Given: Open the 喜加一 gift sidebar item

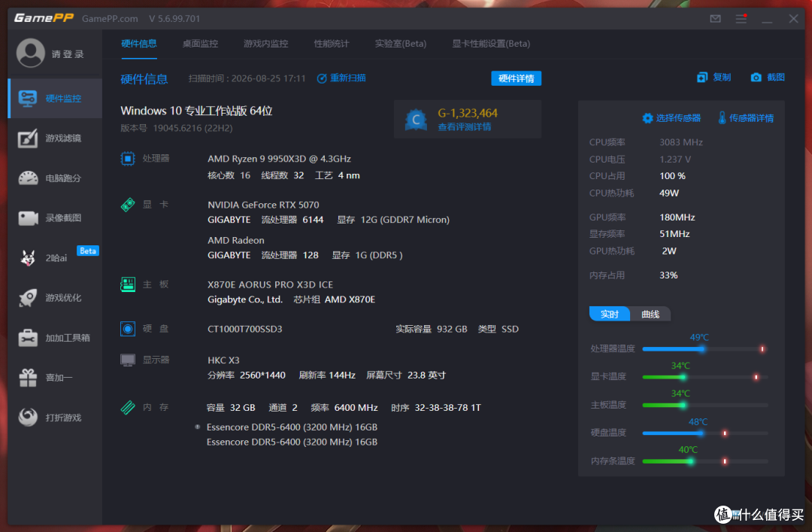Looking at the screenshot, I should point(56,378).
